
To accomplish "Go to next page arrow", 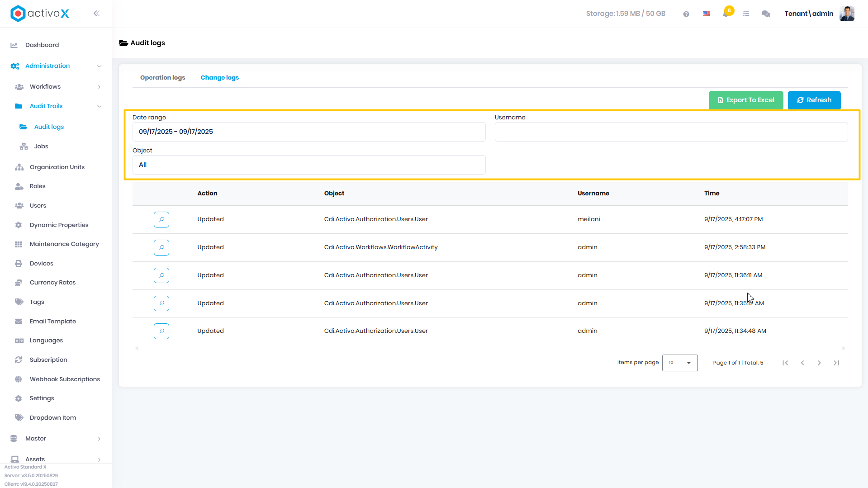I will (x=819, y=363).
